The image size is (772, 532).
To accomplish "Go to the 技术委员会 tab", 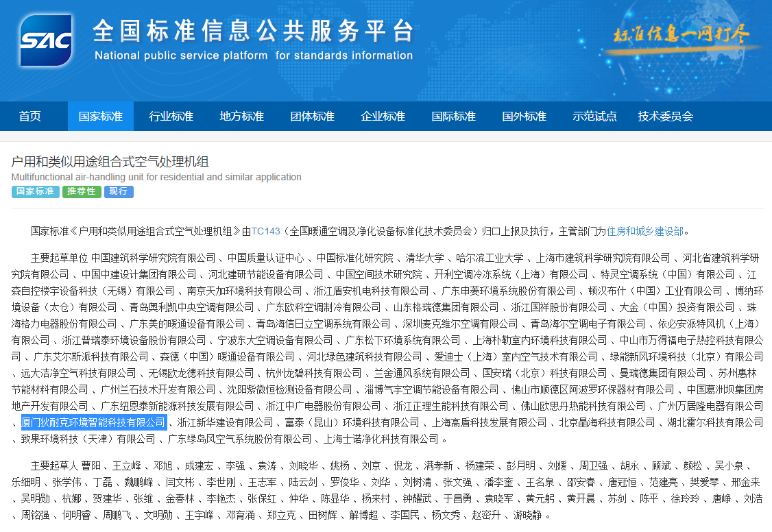I will pyautogui.click(x=665, y=116).
